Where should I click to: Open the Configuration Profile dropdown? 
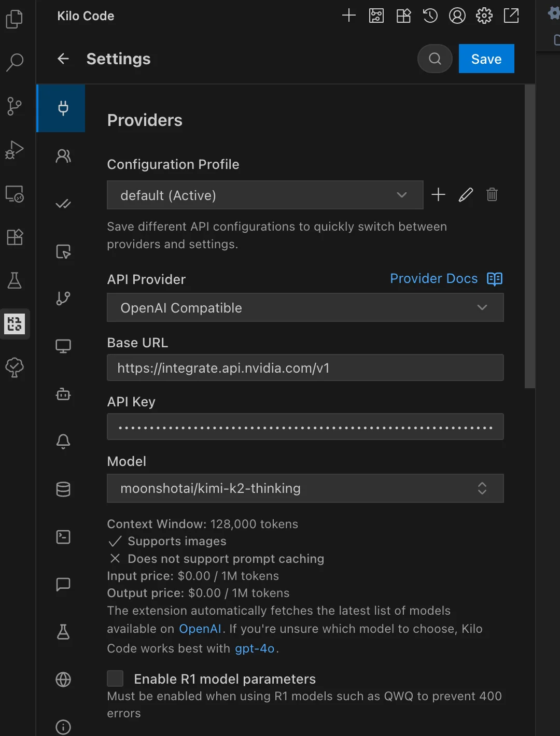click(x=265, y=195)
